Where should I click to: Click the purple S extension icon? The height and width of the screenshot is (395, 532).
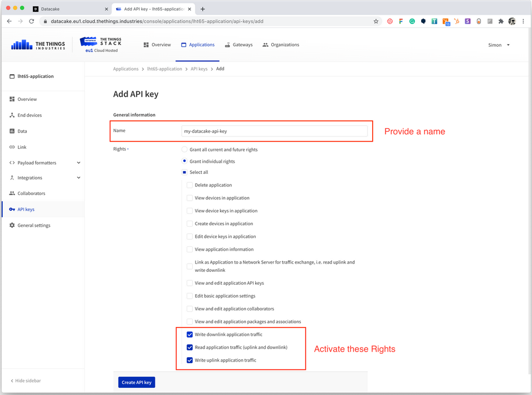(x=467, y=21)
